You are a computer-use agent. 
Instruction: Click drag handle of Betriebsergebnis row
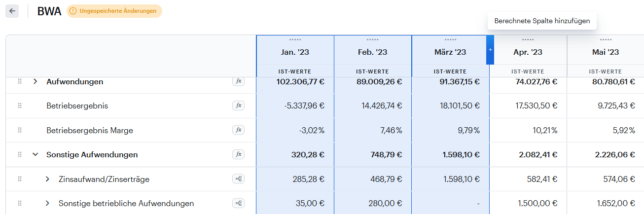point(20,106)
